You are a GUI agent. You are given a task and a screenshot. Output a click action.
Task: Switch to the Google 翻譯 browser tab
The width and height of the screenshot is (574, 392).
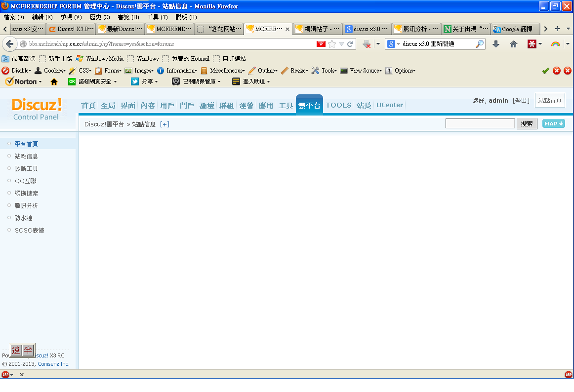point(515,29)
